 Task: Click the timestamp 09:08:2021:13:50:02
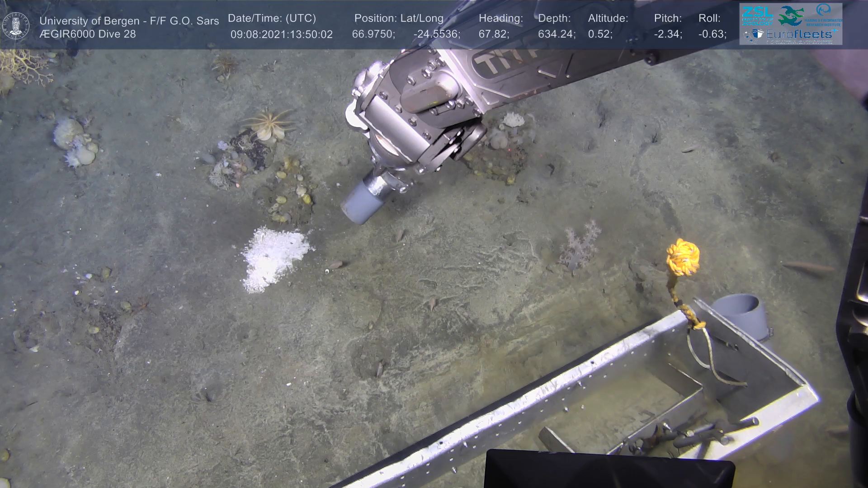[x=281, y=34]
